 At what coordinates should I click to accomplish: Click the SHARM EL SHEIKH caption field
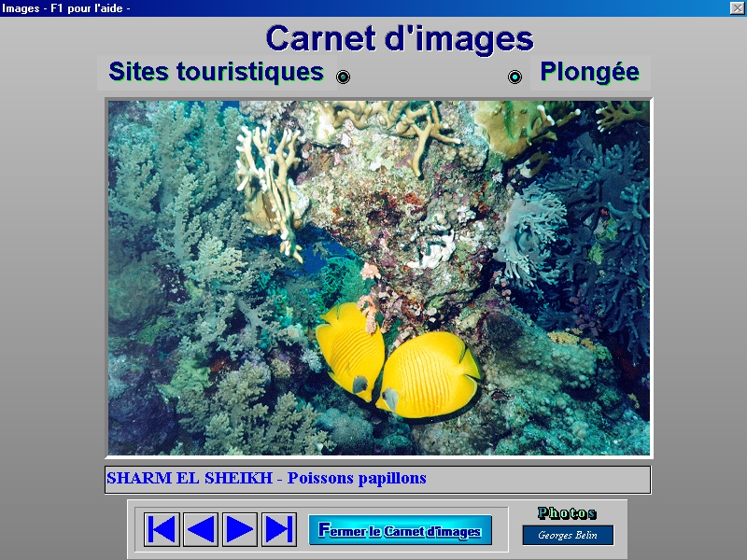point(378,480)
